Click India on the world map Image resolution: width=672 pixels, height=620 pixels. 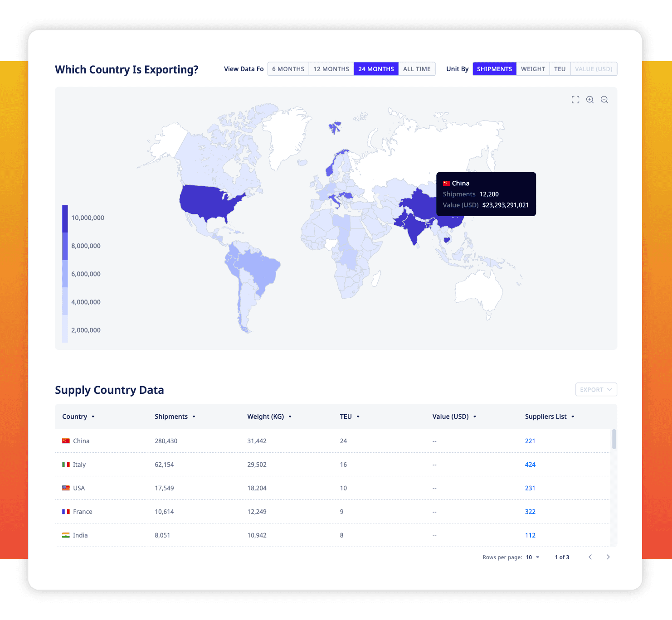(x=414, y=228)
